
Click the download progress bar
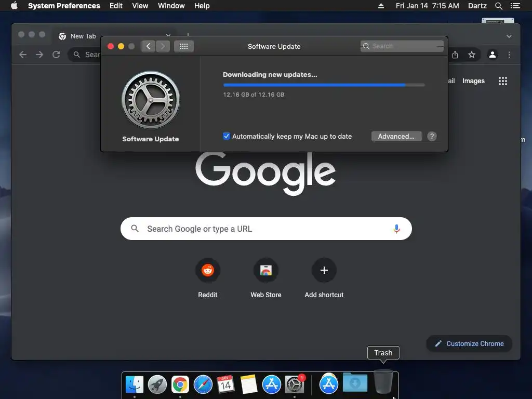324,85
